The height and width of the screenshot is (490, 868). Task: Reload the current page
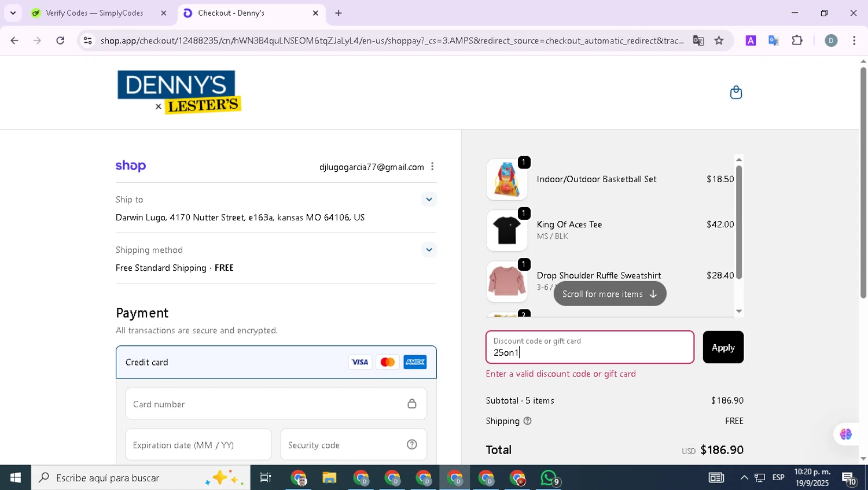point(60,40)
